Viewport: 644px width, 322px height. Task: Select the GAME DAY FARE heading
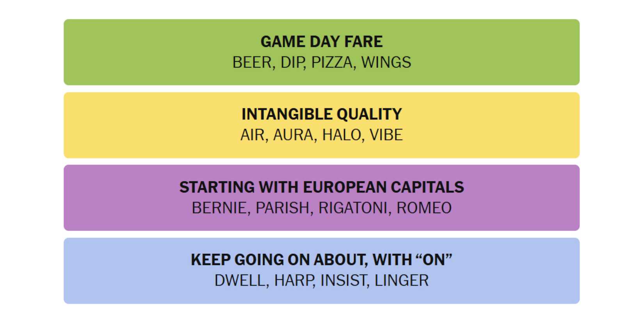[x=322, y=41]
